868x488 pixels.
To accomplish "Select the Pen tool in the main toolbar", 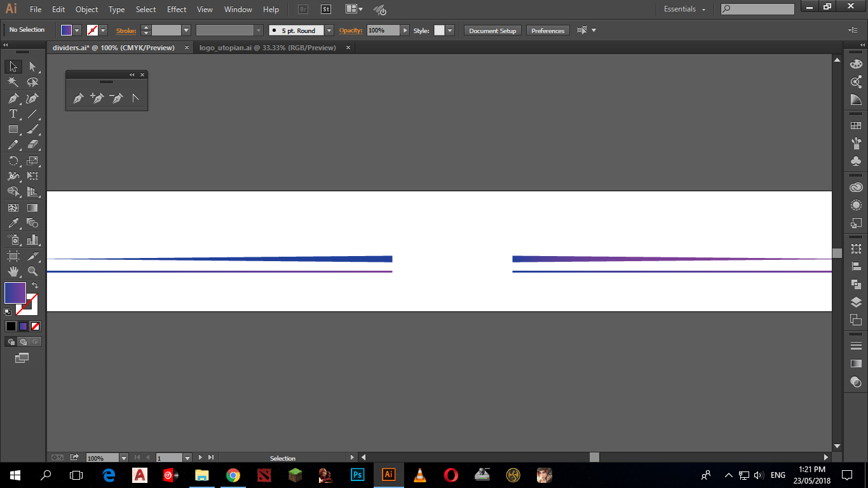I will [x=13, y=98].
